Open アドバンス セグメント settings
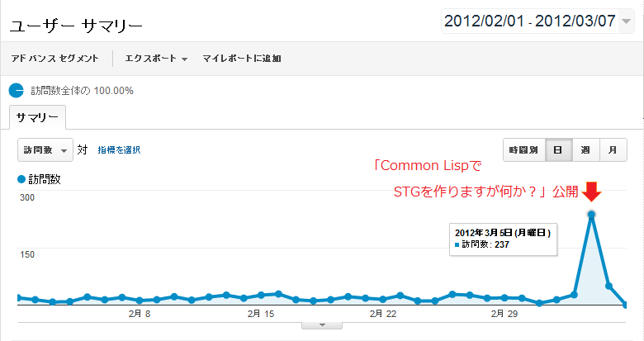Image resolution: width=644 pixels, height=341 pixels. [55, 59]
